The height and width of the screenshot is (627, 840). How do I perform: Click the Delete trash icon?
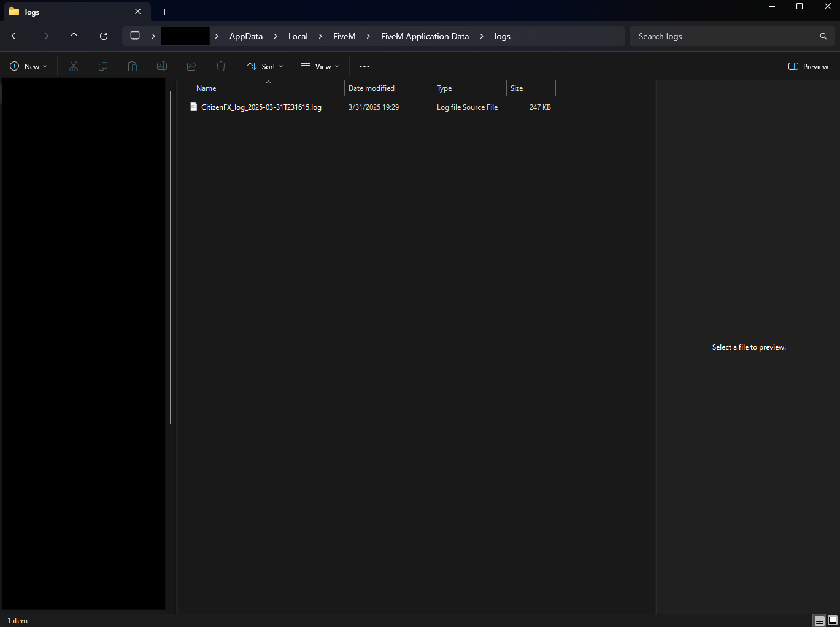point(220,66)
